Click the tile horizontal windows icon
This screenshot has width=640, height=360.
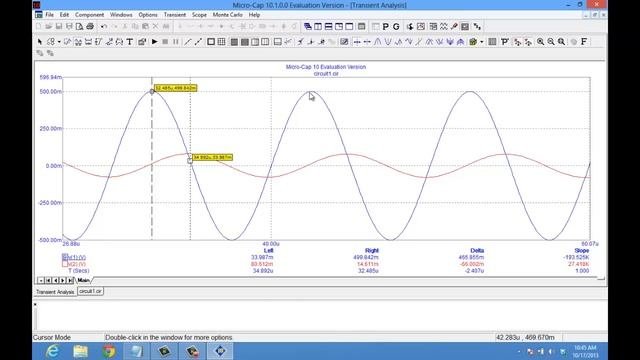pyautogui.click(x=328, y=27)
